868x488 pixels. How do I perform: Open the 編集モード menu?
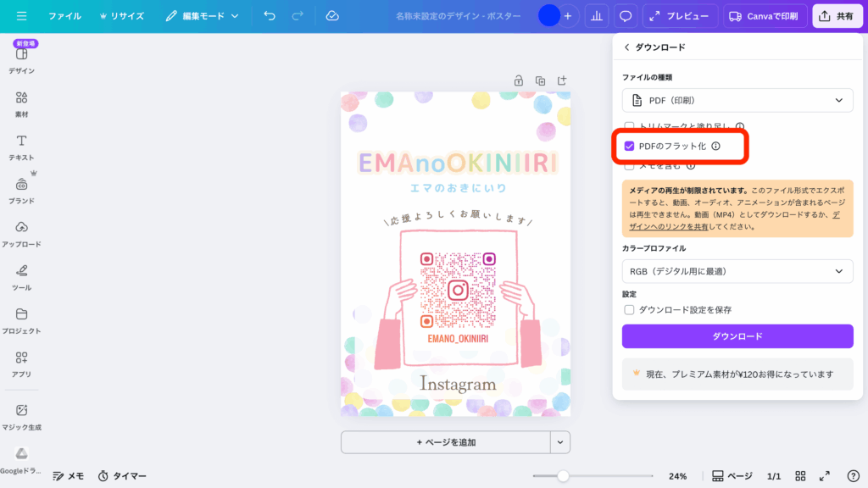point(202,15)
